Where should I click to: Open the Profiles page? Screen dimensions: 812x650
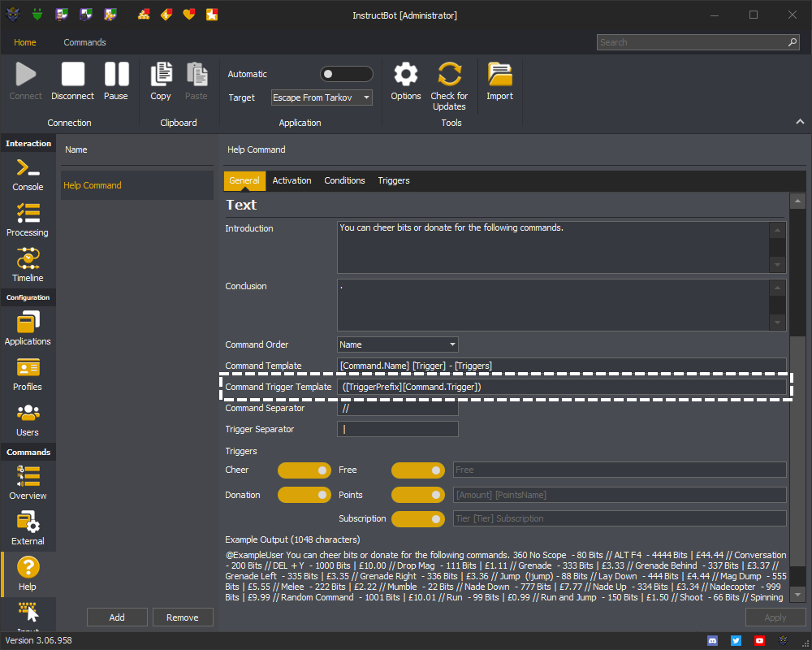28,375
